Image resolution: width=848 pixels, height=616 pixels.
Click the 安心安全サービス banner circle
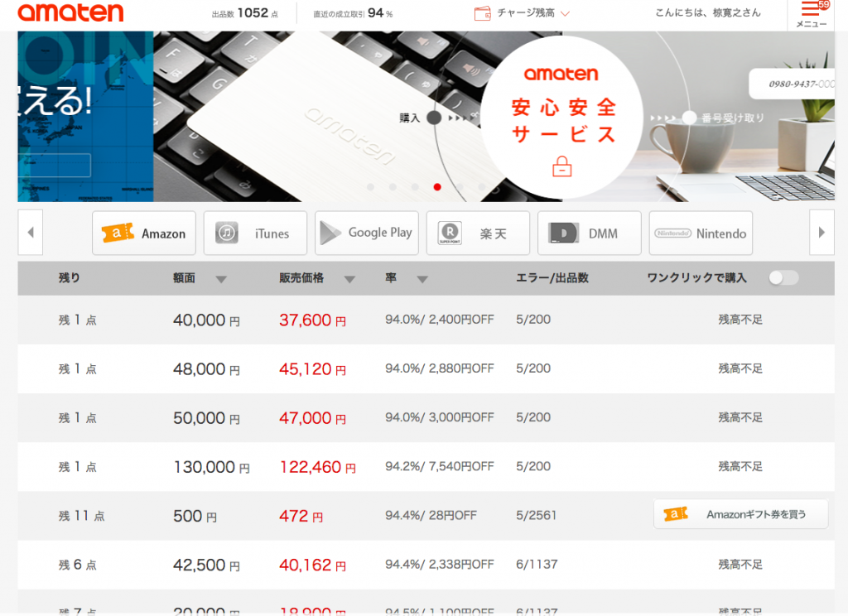562,118
